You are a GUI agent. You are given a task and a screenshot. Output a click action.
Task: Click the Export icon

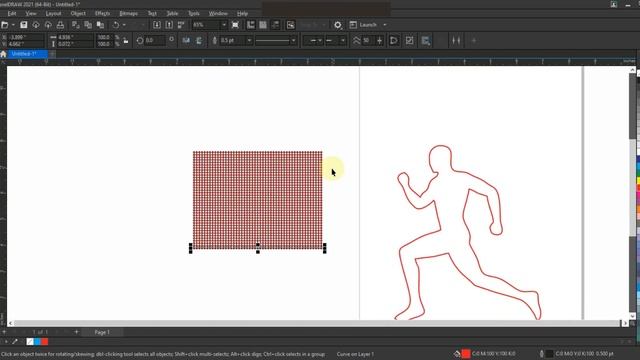click(x=169, y=25)
